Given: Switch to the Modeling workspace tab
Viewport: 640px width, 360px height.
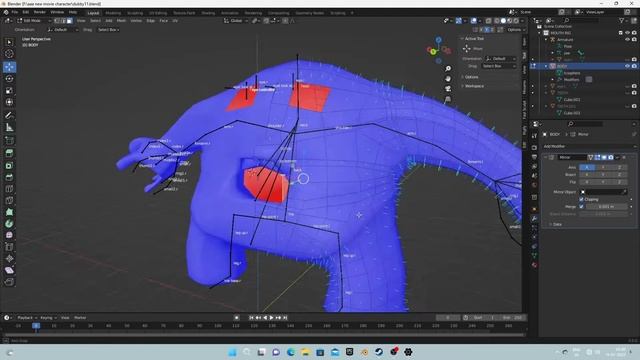Looking at the screenshot, I should coord(113,13).
